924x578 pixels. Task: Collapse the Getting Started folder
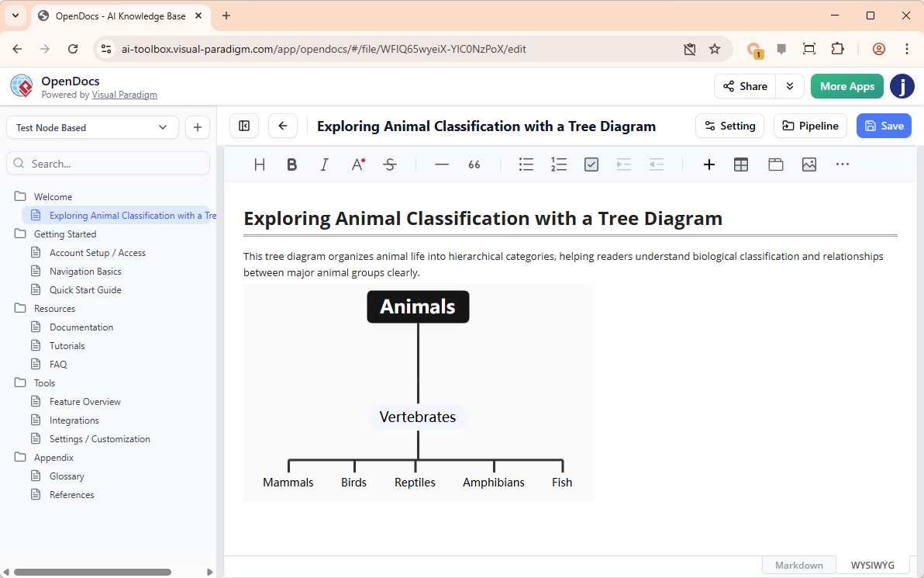(x=20, y=234)
